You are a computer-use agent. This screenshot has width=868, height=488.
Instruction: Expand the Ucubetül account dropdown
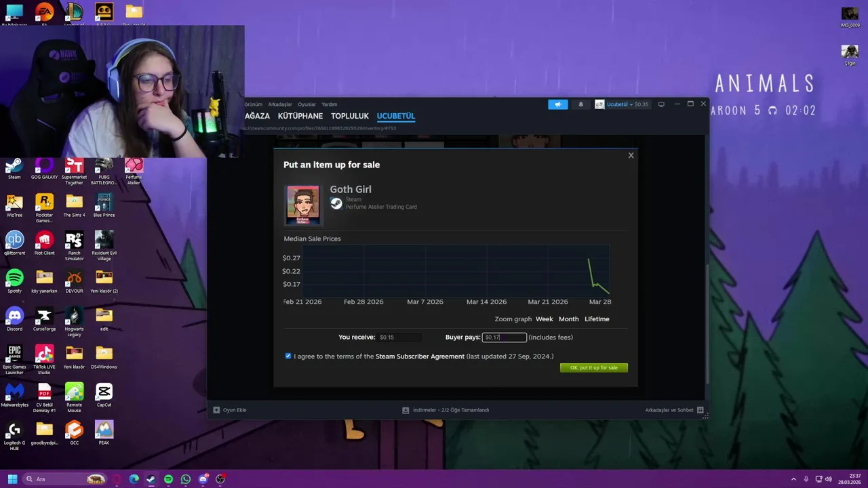(622, 104)
